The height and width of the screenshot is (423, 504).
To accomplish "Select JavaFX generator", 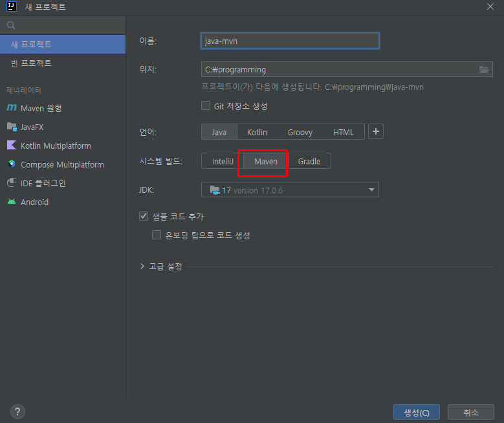I will pyautogui.click(x=63, y=127).
